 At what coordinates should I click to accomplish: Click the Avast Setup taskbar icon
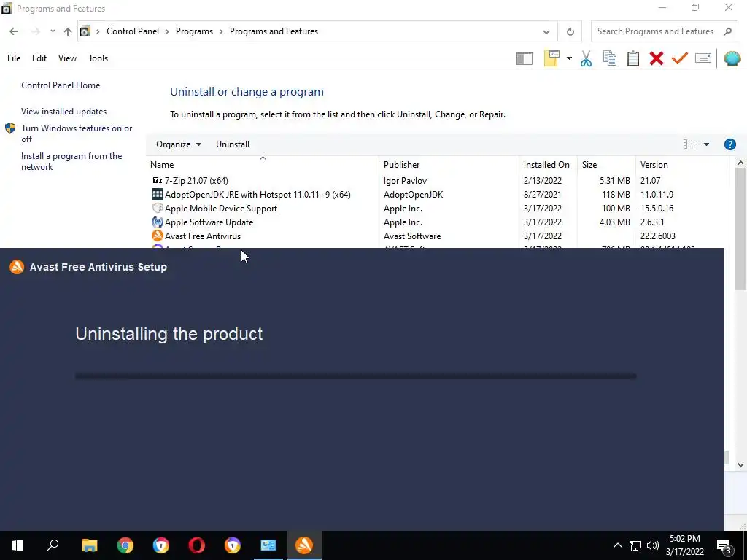(304, 545)
